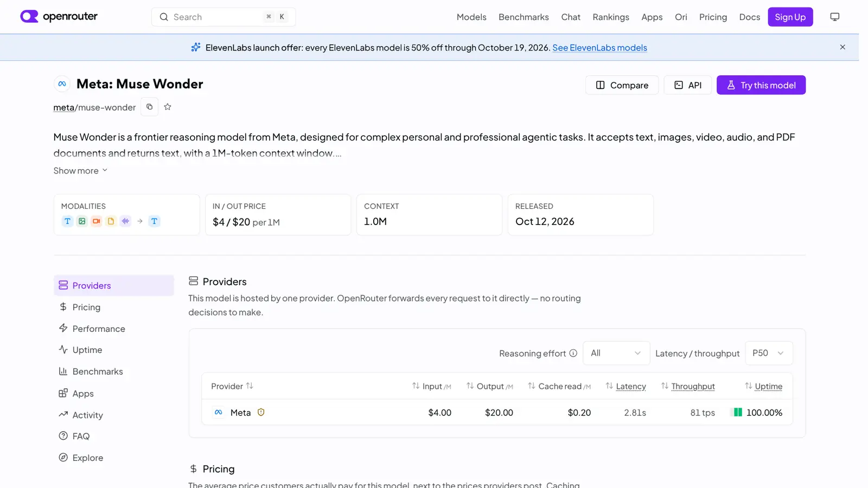Select Uptime in sidebar
This screenshot has height=488, width=868.
click(114, 350)
